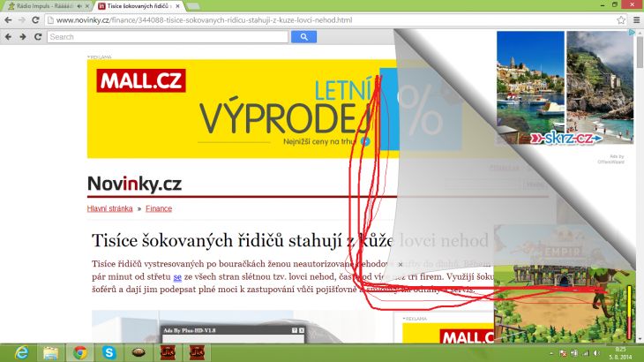Screen dimensions: 644x362
Task: Click the Novinky.cz site logo
Action: (x=134, y=184)
